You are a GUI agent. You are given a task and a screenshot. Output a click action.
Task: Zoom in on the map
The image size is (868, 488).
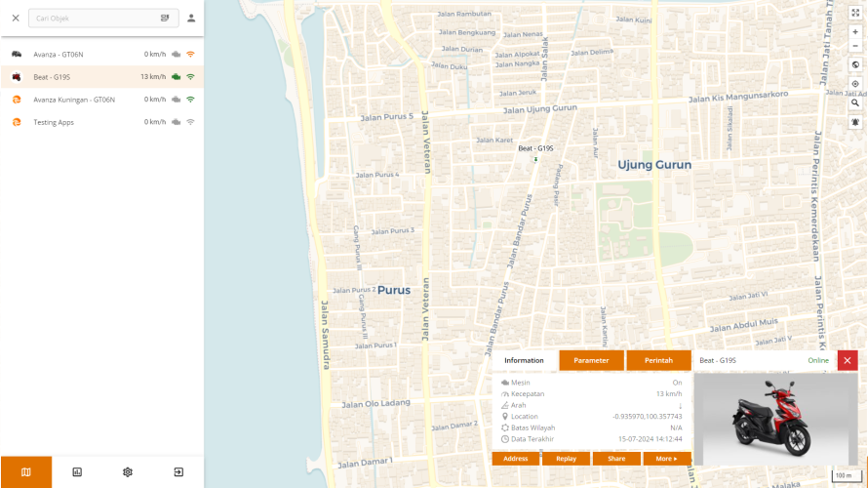pyautogui.click(x=855, y=32)
